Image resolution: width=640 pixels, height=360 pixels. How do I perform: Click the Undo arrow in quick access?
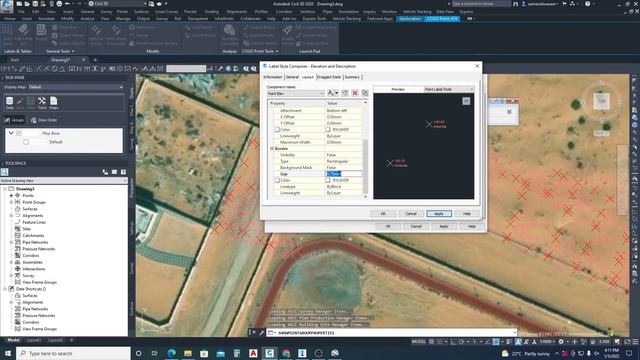pos(68,4)
